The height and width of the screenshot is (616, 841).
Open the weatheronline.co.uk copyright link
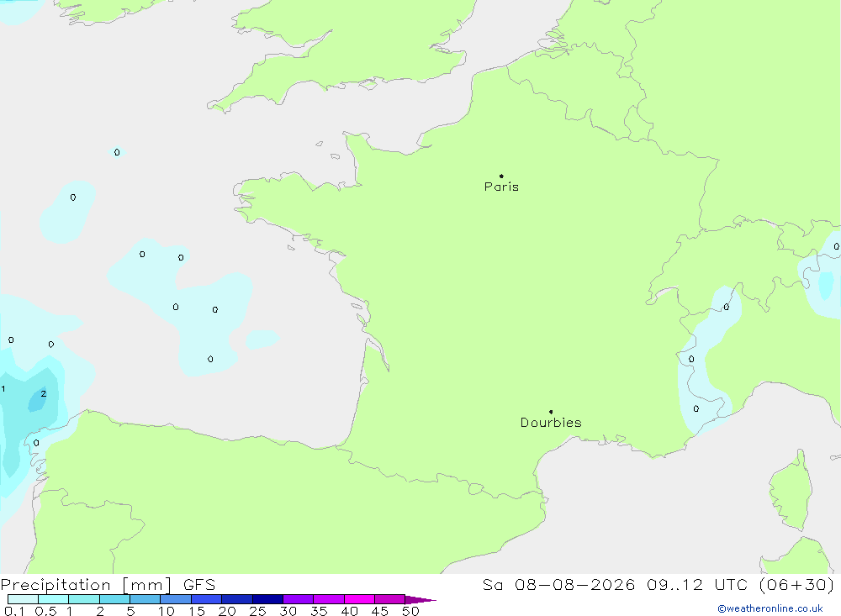(x=770, y=608)
